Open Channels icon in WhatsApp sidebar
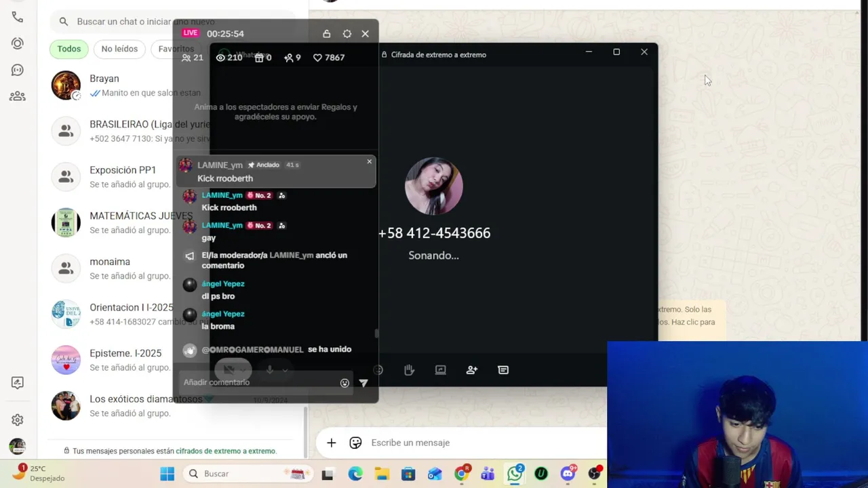Image resolution: width=868 pixels, height=488 pixels. [x=18, y=70]
